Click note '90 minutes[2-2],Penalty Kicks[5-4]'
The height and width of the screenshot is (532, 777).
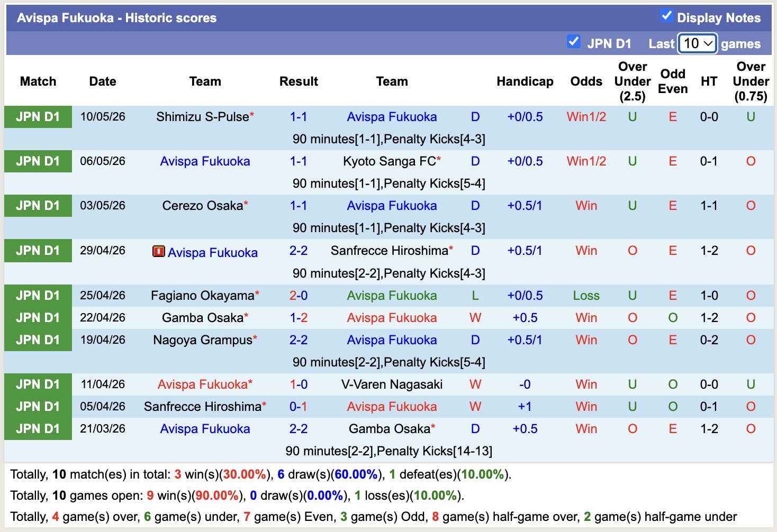[x=389, y=362]
